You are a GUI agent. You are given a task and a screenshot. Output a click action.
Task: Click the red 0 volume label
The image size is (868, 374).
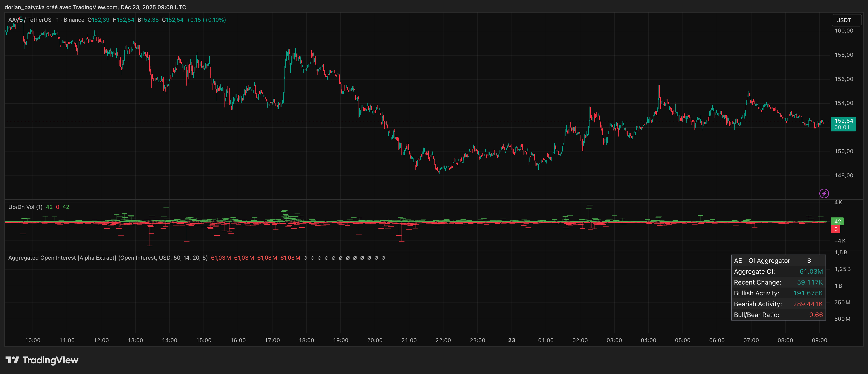click(x=836, y=229)
